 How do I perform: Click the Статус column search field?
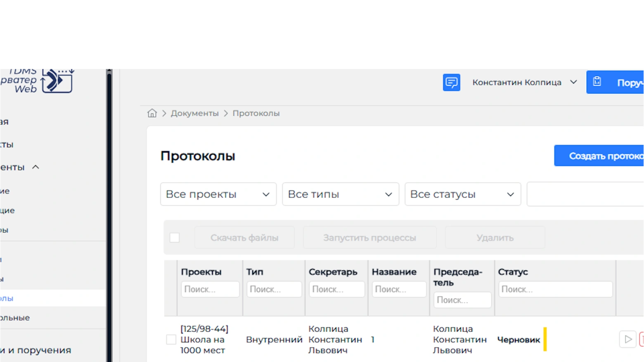(555, 289)
